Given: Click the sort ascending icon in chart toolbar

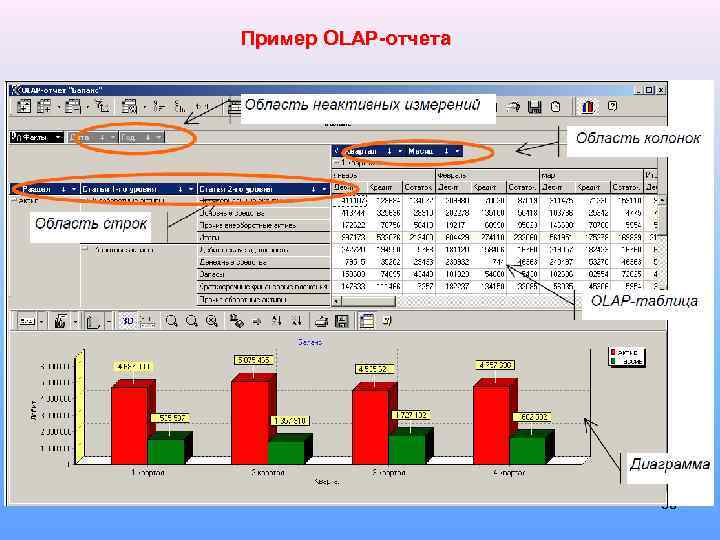Looking at the screenshot, I should click(277, 321).
